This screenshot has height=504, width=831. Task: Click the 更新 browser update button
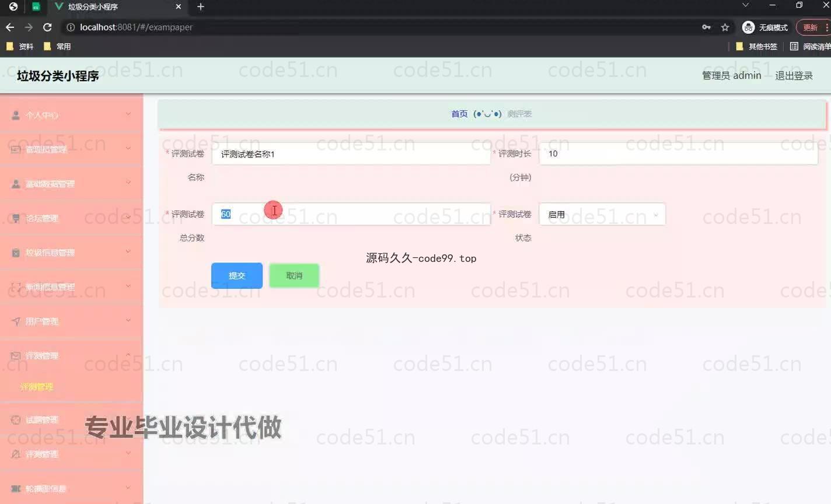pyautogui.click(x=812, y=27)
